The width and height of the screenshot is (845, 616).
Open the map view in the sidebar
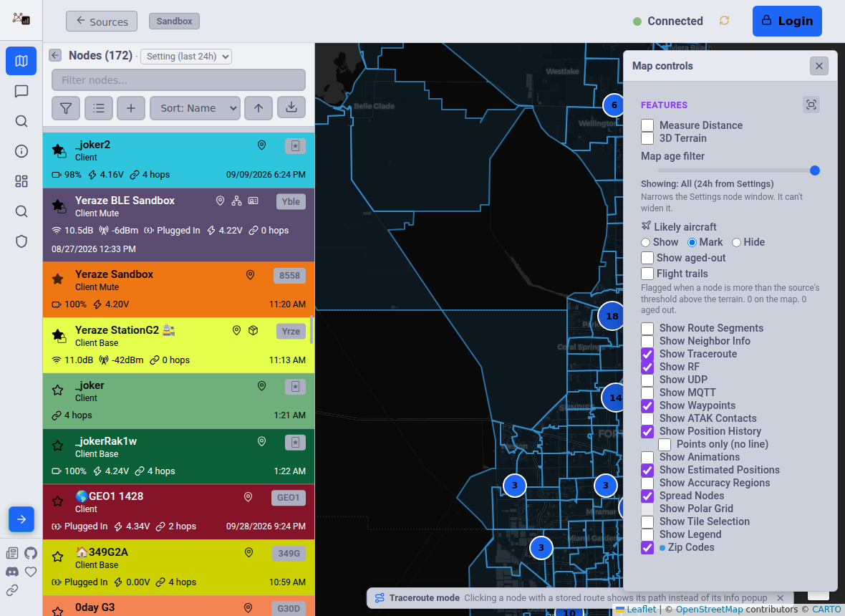coord(21,61)
